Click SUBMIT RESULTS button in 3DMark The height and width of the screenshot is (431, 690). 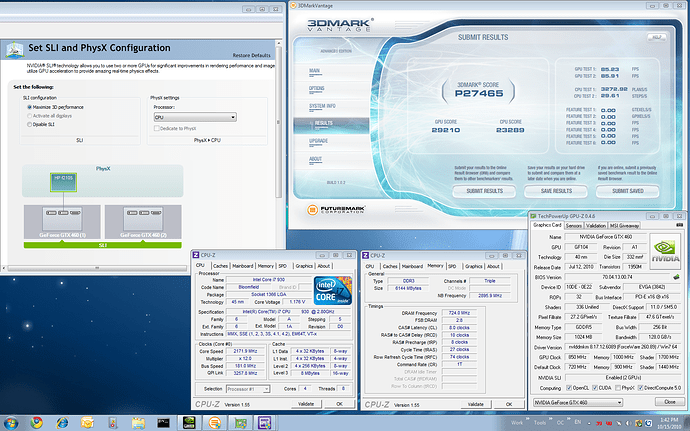pos(484,191)
